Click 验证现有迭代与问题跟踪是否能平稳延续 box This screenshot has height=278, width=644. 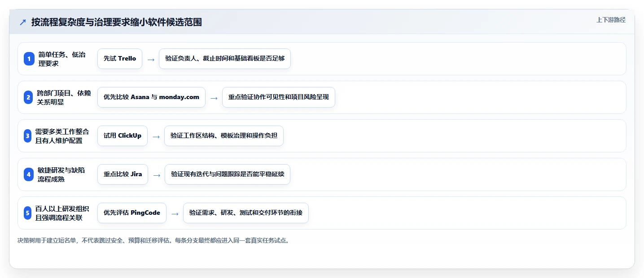(x=228, y=174)
